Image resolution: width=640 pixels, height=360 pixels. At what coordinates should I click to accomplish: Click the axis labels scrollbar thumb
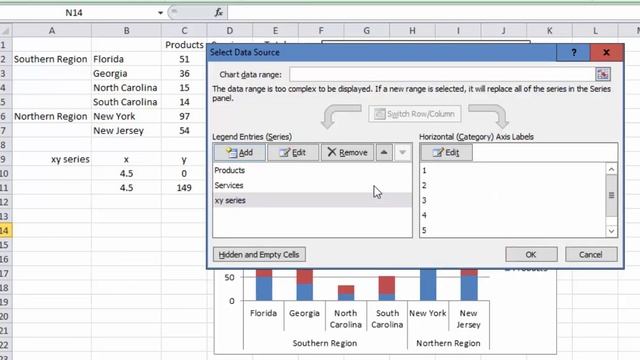coord(611,196)
